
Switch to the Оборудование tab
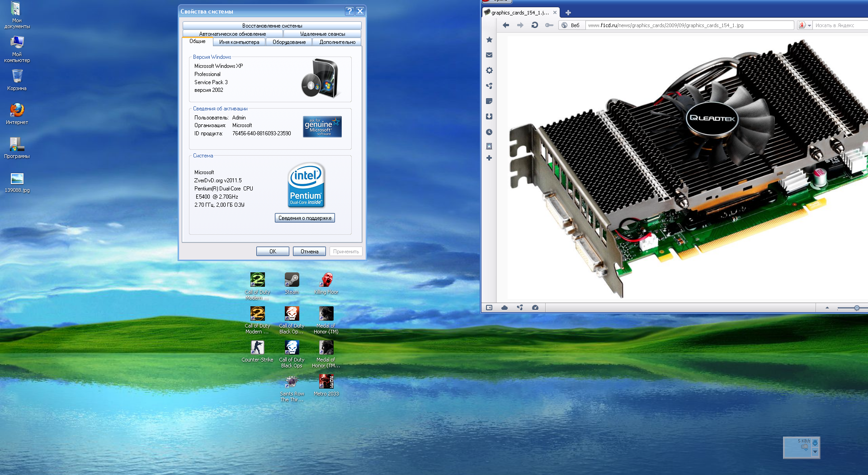point(289,42)
